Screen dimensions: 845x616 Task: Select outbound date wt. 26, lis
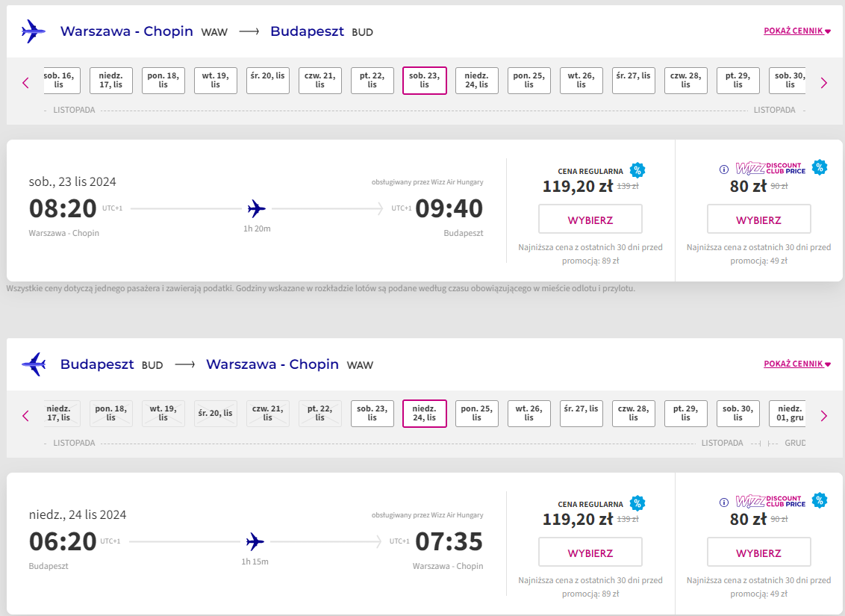click(x=581, y=81)
